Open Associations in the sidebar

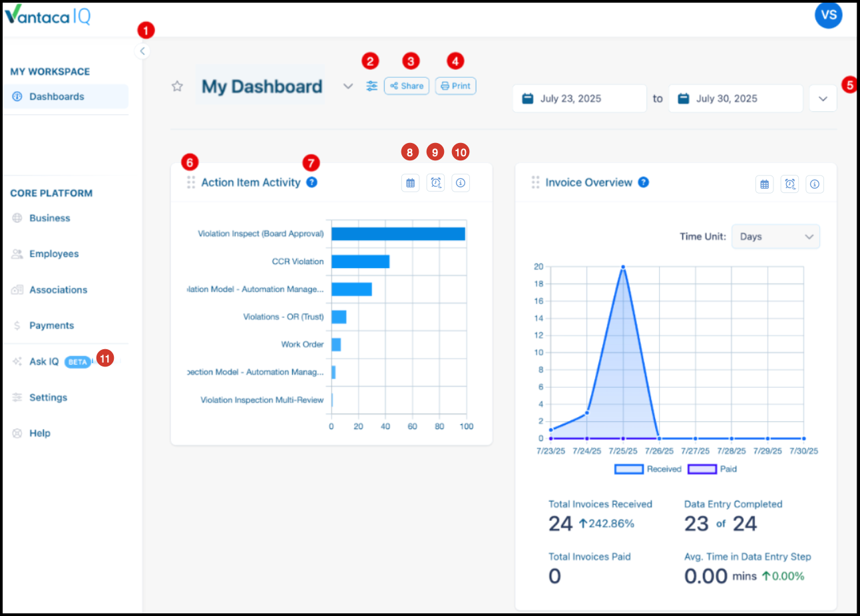click(58, 290)
